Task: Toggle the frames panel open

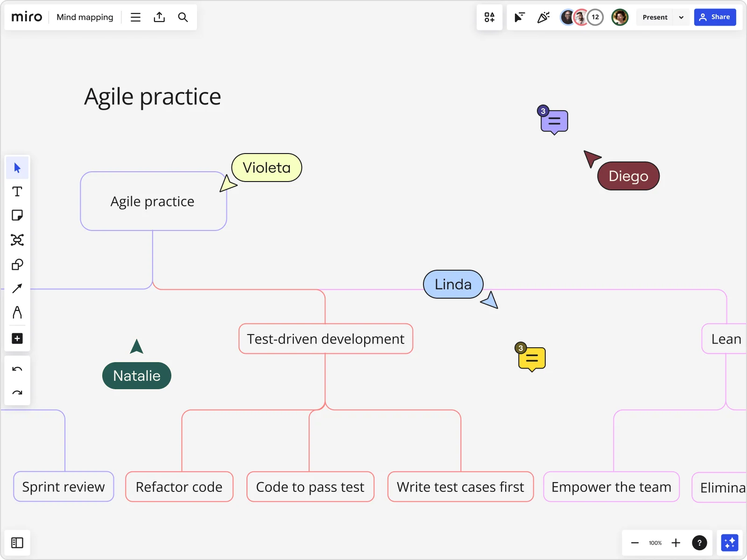Action: [17, 543]
